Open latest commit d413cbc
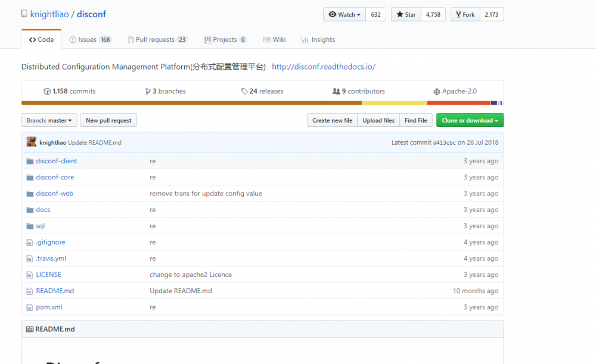This screenshot has width=596, height=364. coord(445,143)
